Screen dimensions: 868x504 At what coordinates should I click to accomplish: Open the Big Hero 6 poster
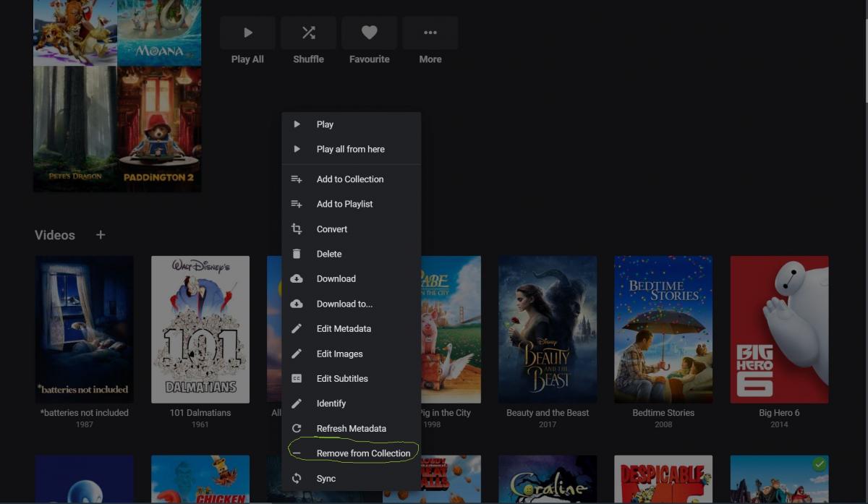pyautogui.click(x=779, y=329)
